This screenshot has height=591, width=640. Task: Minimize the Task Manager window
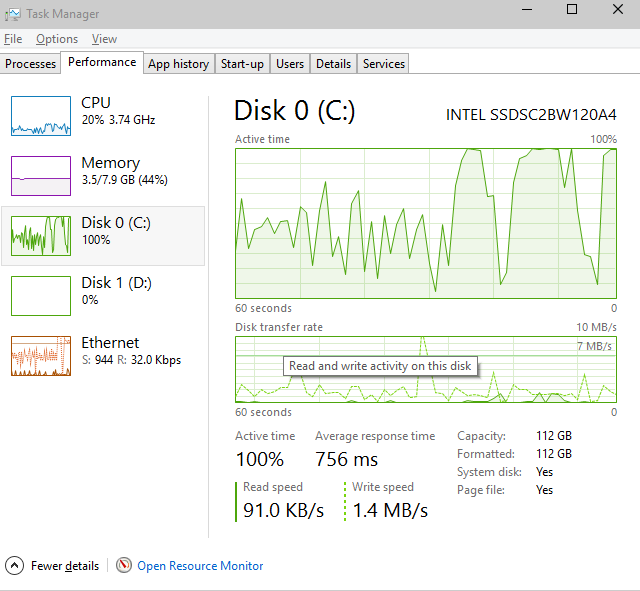pyautogui.click(x=527, y=9)
